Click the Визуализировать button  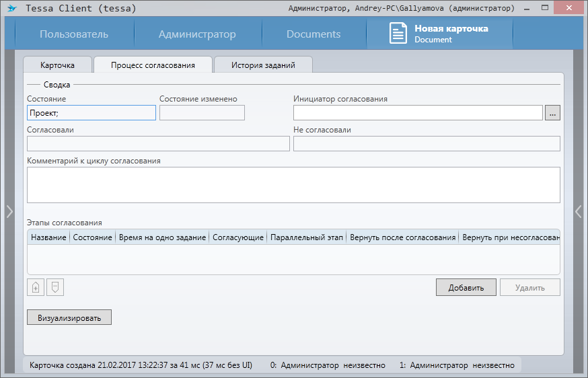(x=69, y=317)
